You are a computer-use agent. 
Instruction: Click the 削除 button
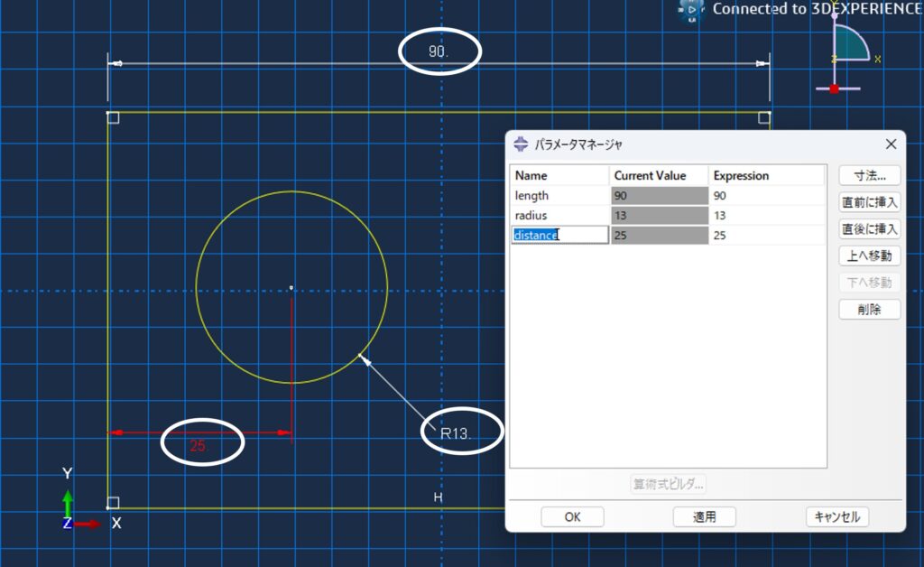coord(869,310)
